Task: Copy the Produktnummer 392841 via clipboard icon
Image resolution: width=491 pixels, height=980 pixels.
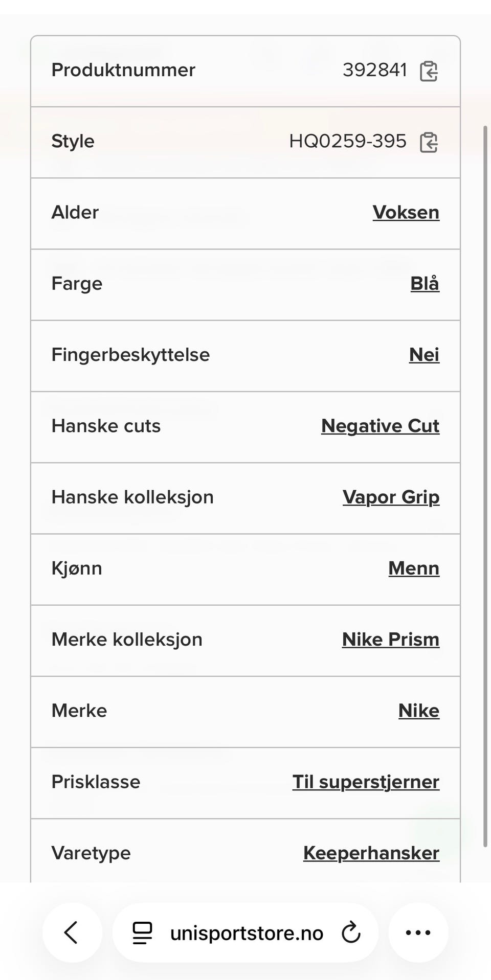Action: [429, 71]
